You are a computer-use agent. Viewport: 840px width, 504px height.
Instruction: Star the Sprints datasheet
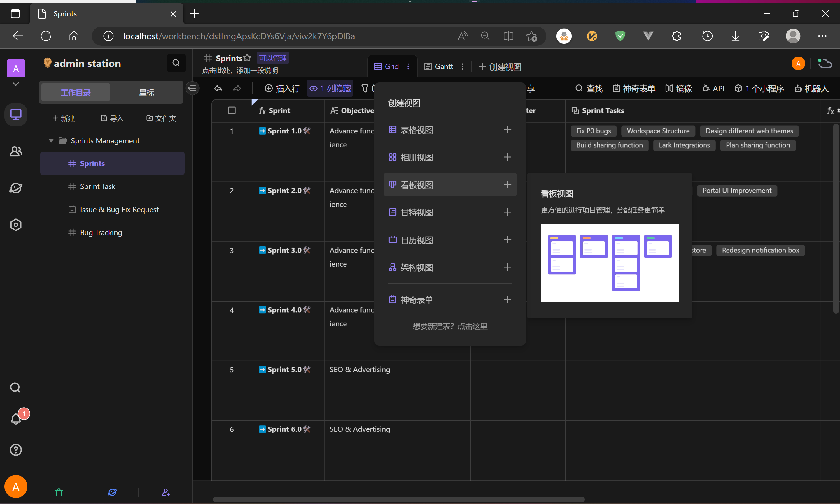(247, 58)
